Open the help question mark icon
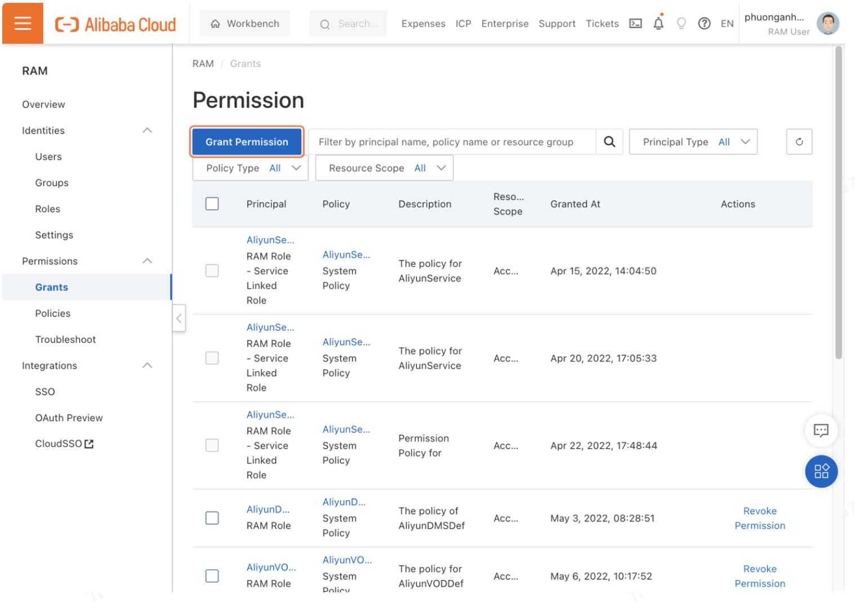This screenshot has width=857, height=616. coord(704,24)
